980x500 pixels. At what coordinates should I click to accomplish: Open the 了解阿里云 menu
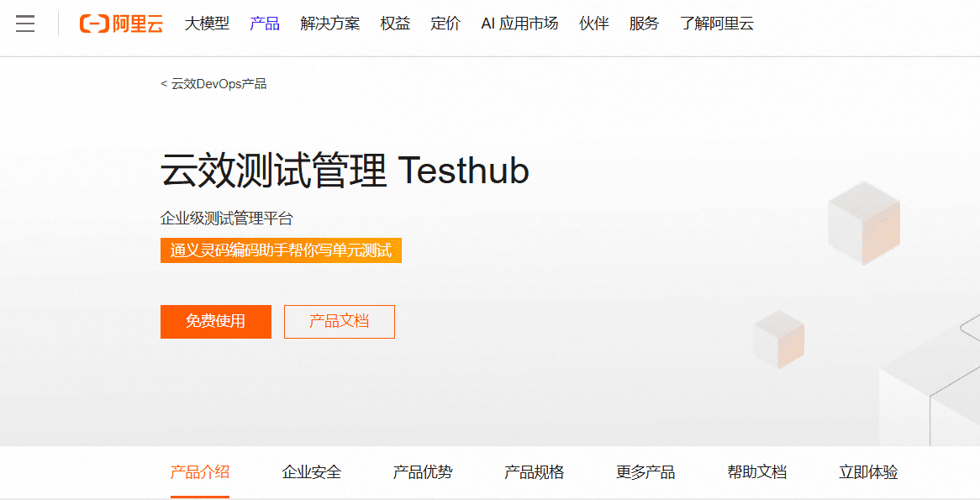pos(717,24)
